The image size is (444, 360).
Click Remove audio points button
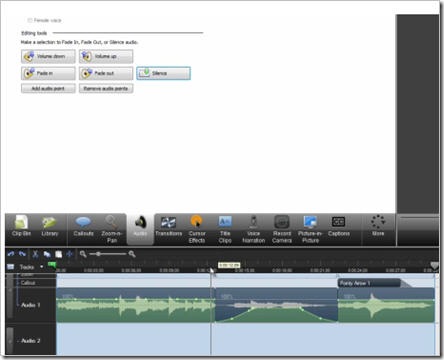106,89
